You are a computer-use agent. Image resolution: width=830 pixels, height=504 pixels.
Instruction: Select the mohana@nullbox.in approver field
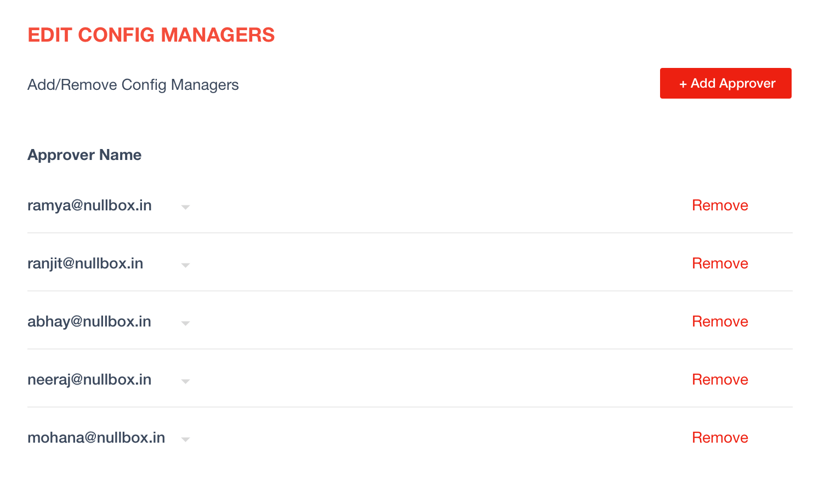point(110,438)
